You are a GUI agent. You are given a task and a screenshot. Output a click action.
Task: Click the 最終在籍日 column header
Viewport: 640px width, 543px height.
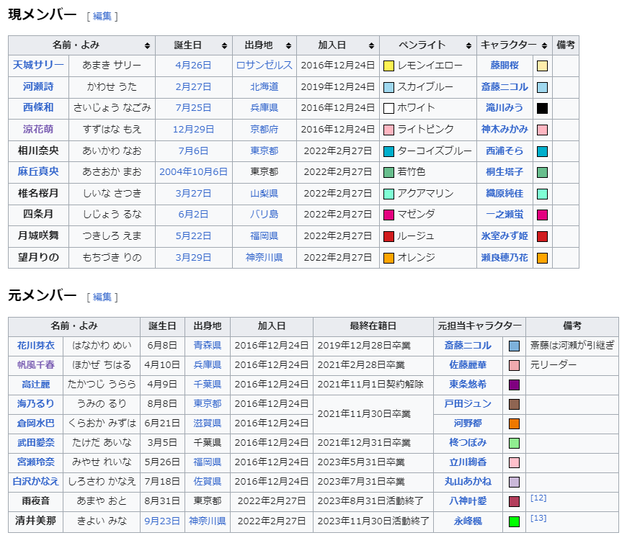373,326
